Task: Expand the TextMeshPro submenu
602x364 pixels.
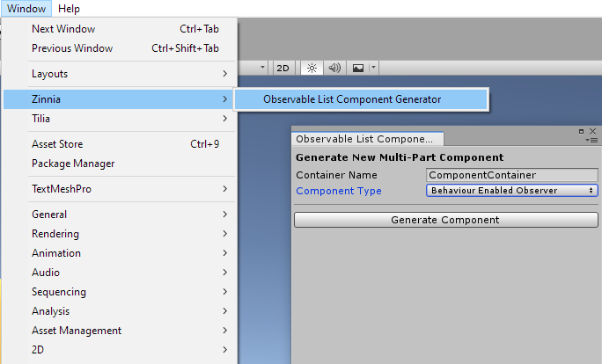Action: click(120, 189)
